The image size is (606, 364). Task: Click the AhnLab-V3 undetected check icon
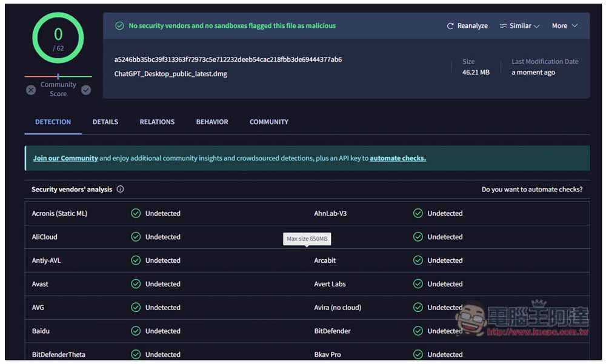[418, 213]
